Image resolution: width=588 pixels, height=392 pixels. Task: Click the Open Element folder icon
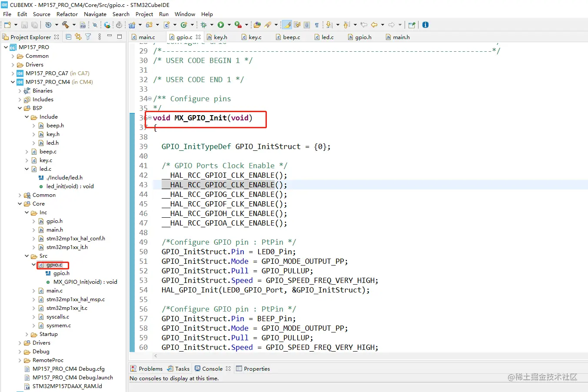(x=257, y=25)
